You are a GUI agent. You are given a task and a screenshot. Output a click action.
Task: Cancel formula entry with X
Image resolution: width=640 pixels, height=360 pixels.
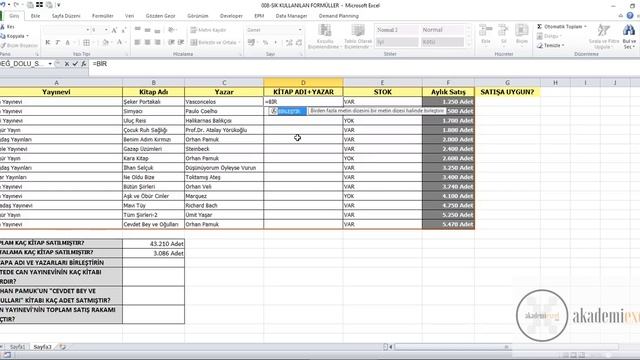pyautogui.click(x=67, y=64)
